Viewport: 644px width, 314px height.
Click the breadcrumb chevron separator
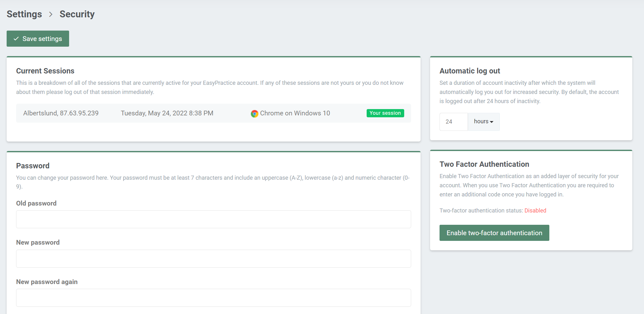(51, 15)
